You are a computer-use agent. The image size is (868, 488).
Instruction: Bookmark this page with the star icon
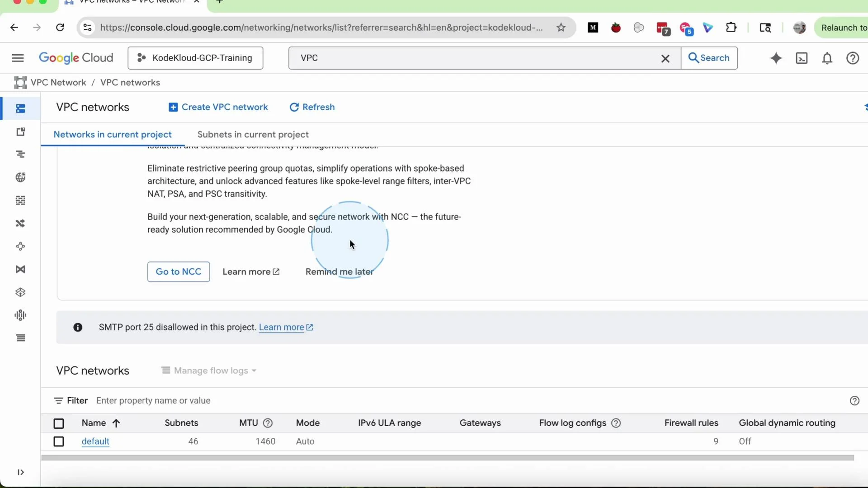(561, 28)
